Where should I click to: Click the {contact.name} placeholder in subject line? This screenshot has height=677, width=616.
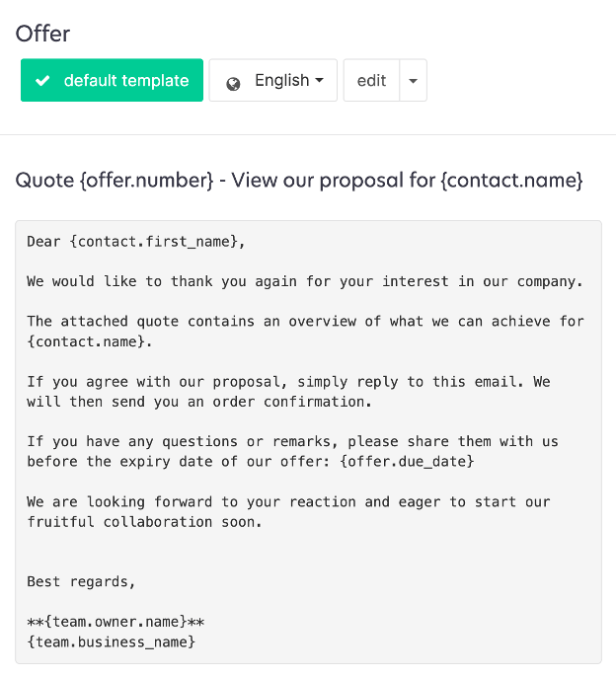click(x=511, y=181)
